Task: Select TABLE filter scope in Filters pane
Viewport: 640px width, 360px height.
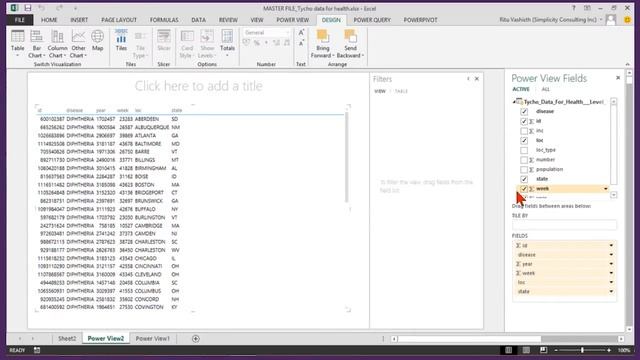Action: click(401, 91)
